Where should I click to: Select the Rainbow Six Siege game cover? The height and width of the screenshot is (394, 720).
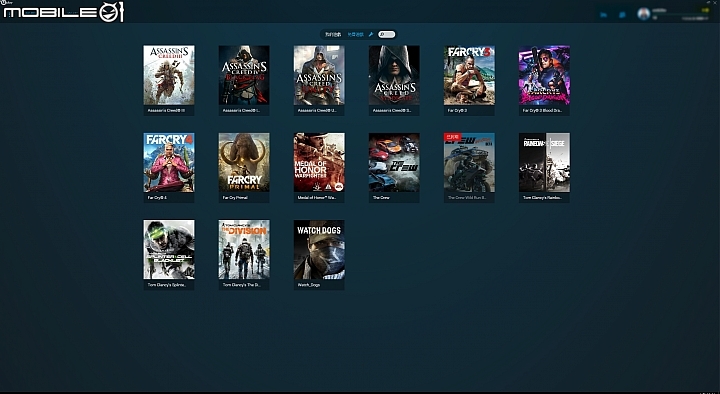pyautogui.click(x=544, y=162)
